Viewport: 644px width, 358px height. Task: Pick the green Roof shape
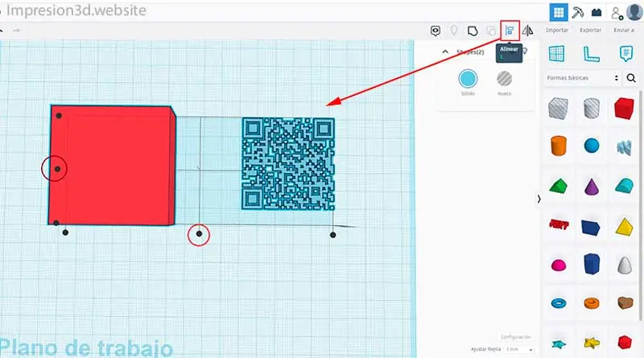click(x=558, y=186)
